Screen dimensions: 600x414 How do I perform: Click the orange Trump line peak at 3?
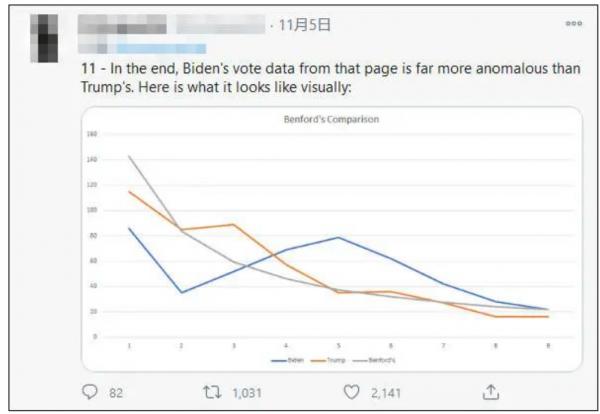click(x=234, y=225)
